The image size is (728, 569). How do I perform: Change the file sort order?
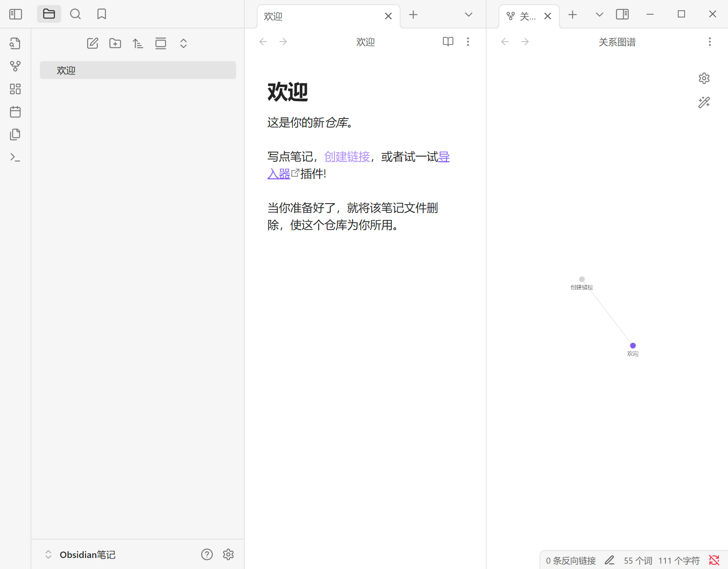[x=138, y=43]
